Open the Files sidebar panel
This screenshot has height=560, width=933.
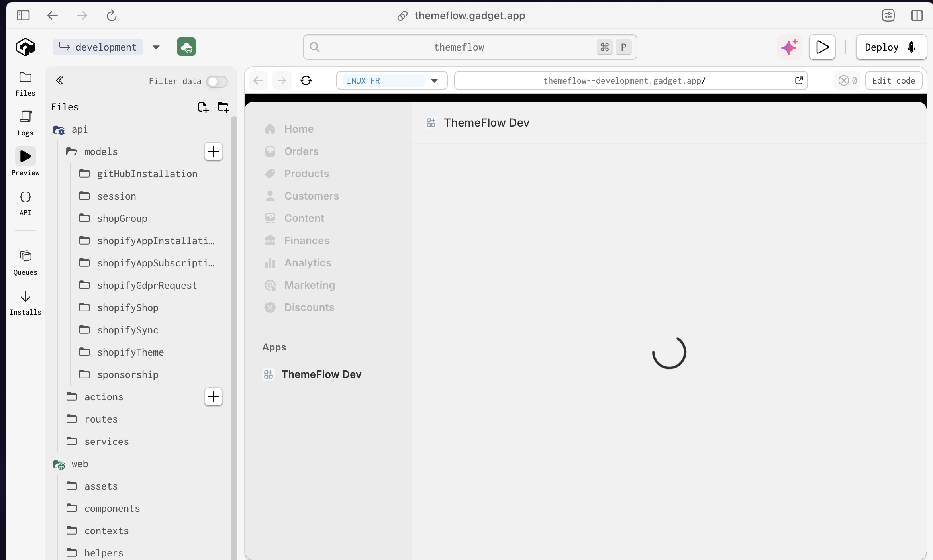point(25,84)
